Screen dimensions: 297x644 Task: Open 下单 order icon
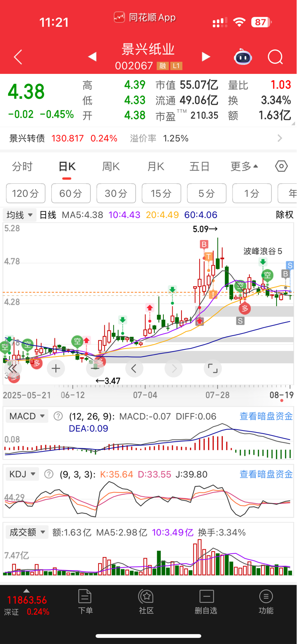pos(85,602)
